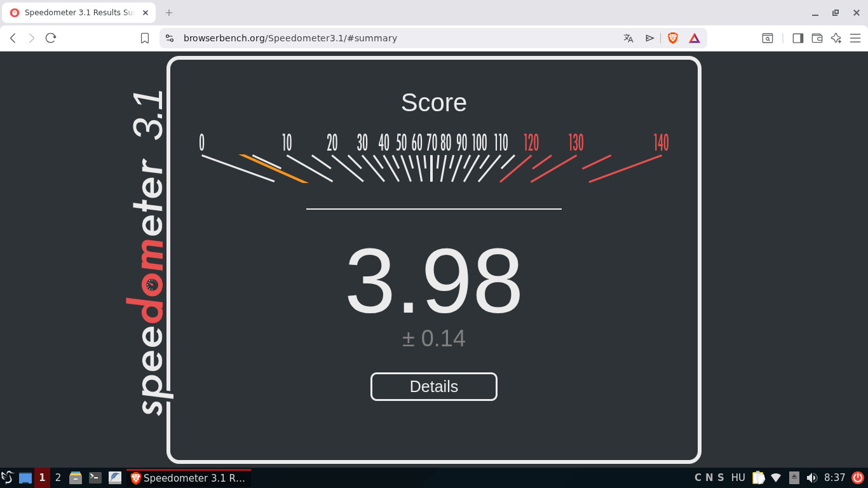Click the C N S lock indicators
Screen dimensions: 868x488
click(709, 478)
